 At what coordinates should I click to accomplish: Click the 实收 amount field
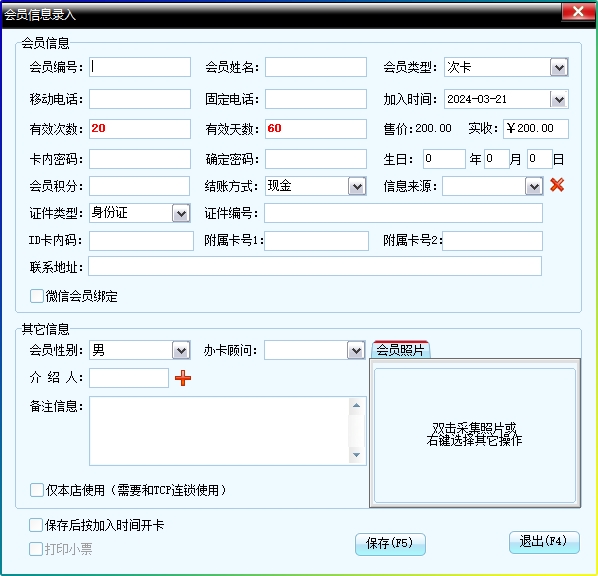(x=536, y=129)
